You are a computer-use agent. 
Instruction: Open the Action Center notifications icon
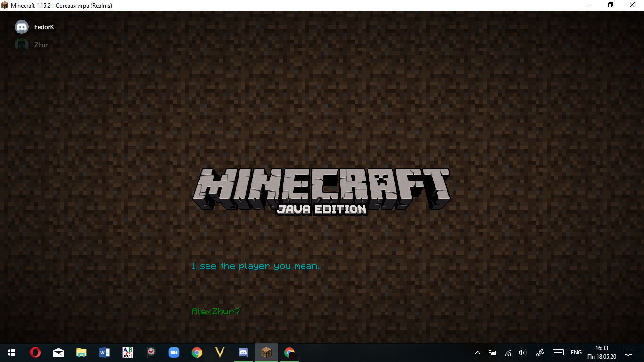(628, 353)
